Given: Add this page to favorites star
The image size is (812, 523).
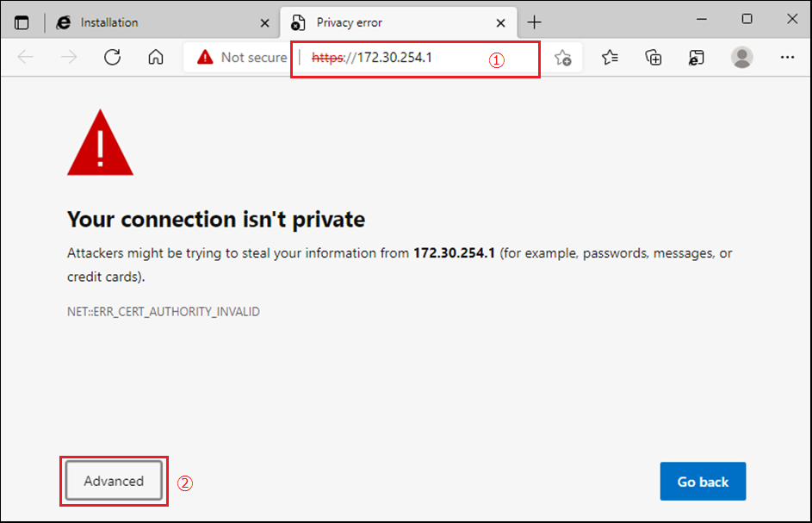Looking at the screenshot, I should 563,58.
